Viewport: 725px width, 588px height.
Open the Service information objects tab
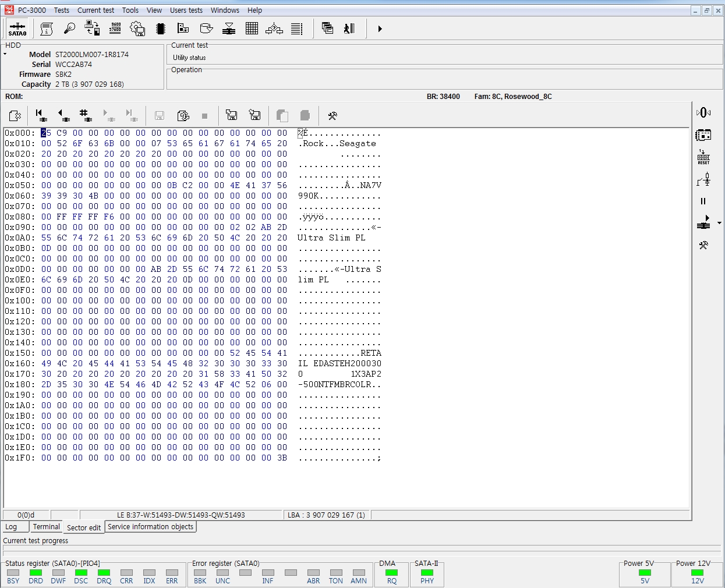[x=150, y=527]
